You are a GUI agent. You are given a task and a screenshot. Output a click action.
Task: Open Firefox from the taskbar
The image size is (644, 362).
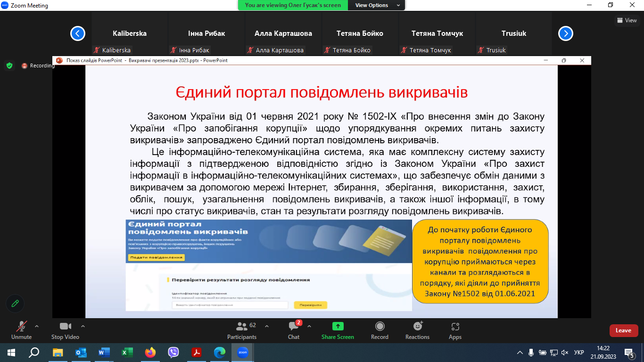[150, 352]
